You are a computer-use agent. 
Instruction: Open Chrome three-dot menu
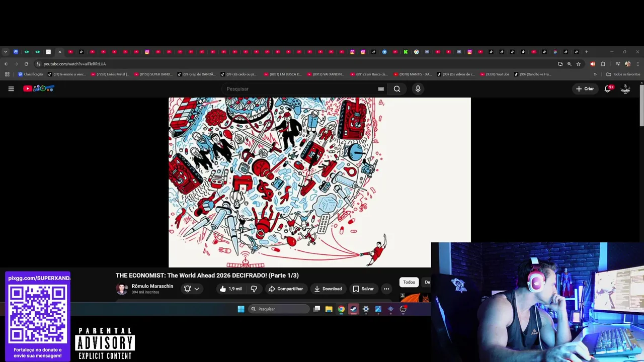(638, 64)
